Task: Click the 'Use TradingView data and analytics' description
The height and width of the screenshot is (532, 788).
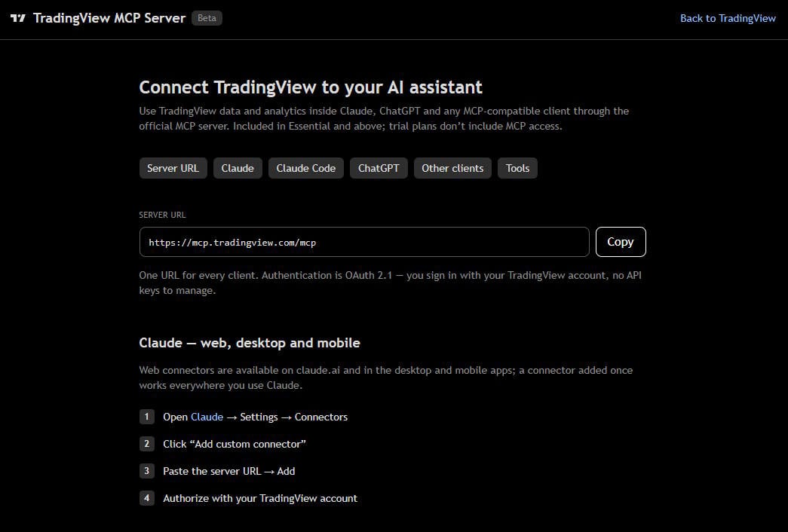Action: (384, 118)
